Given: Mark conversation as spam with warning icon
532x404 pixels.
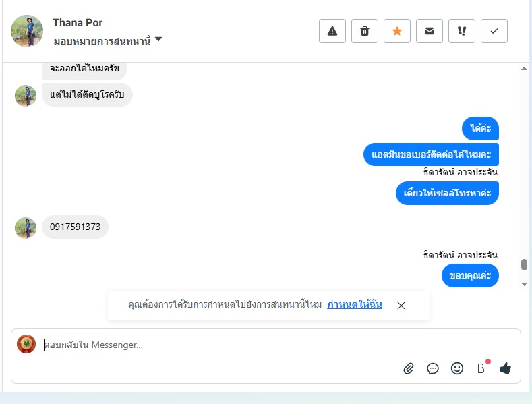Looking at the screenshot, I should (332, 31).
